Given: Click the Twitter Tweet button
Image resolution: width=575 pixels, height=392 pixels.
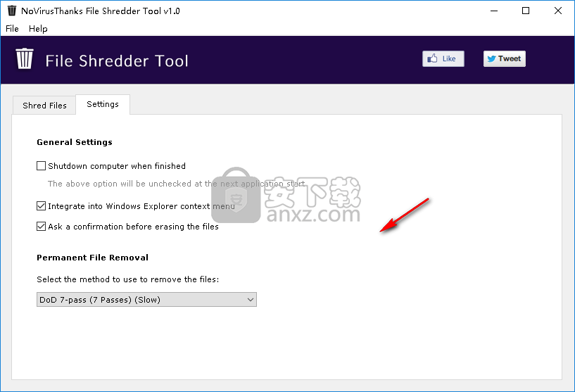Looking at the screenshot, I should click(x=504, y=58).
